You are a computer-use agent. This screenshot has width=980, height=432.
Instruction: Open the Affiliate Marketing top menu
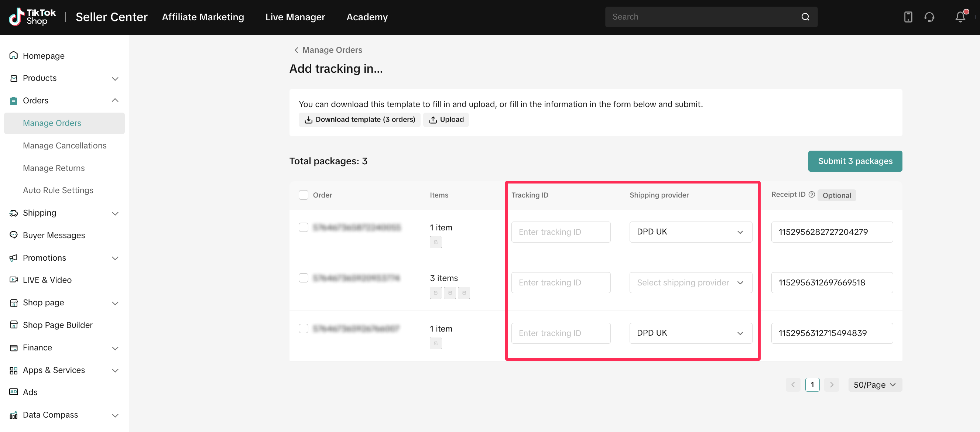203,17
